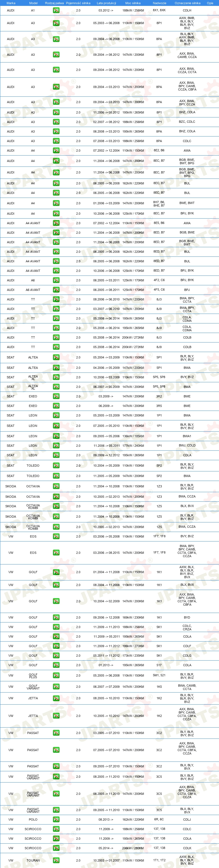This screenshot has height=868, width=219.
Task: Click the fuel icon for the AUDI A6 4F2 row
Action: (x=56, y=280)
